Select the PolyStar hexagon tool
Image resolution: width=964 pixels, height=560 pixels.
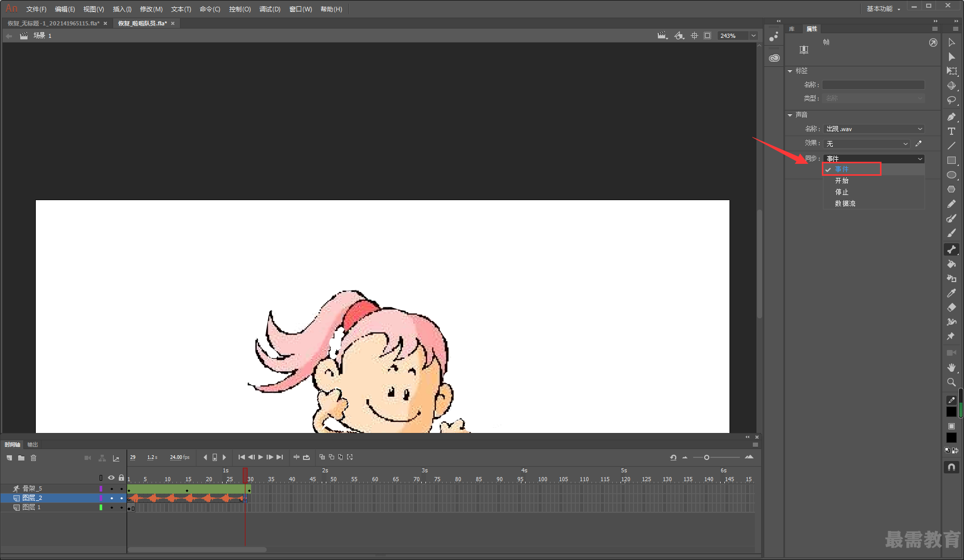tap(951, 189)
